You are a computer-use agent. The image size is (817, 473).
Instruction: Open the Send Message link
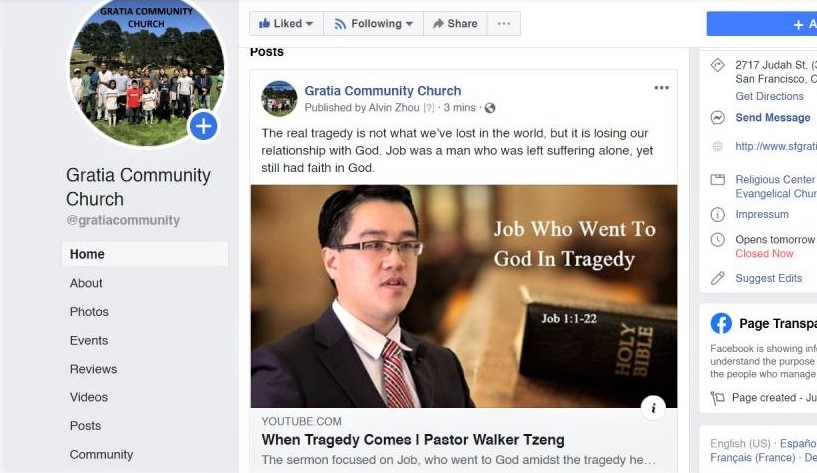click(773, 118)
